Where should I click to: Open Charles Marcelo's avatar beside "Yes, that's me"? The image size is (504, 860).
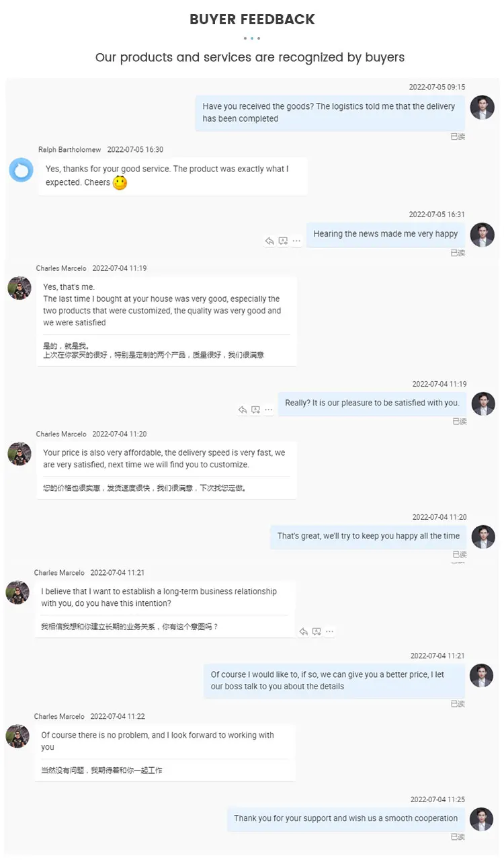[19, 288]
